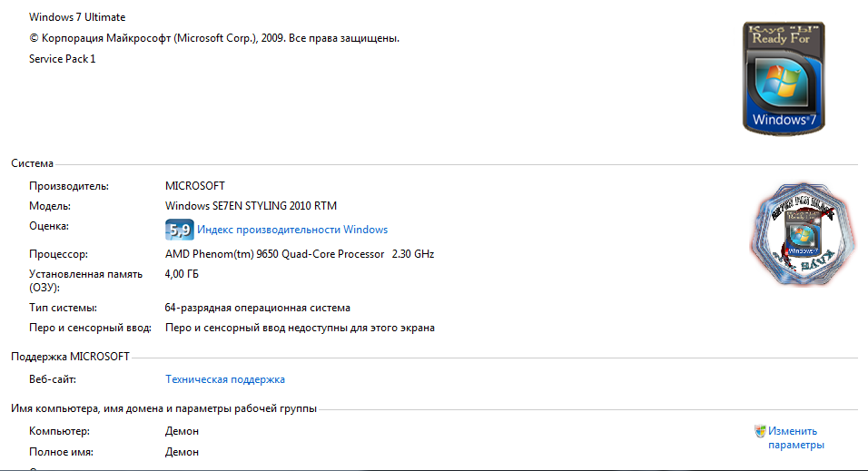The image size is (868, 471).
Task: Click the "Windows 7 Ultimate" edition text
Action: pyautogui.click(x=77, y=17)
